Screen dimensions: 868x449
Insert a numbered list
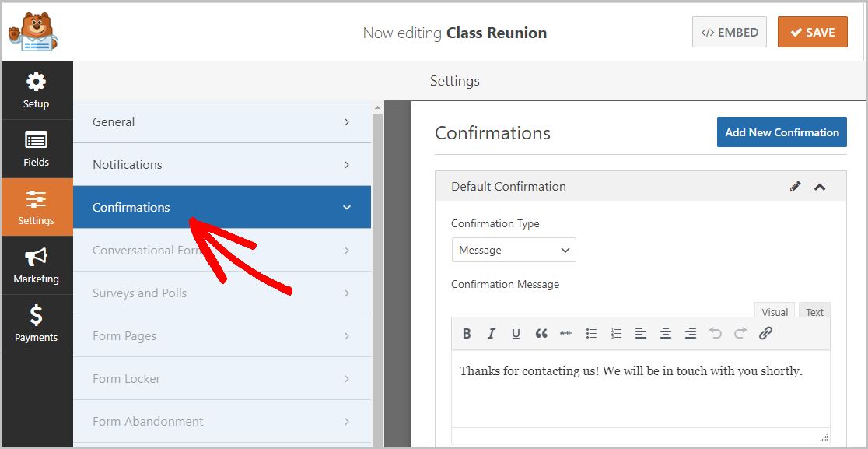coord(616,333)
